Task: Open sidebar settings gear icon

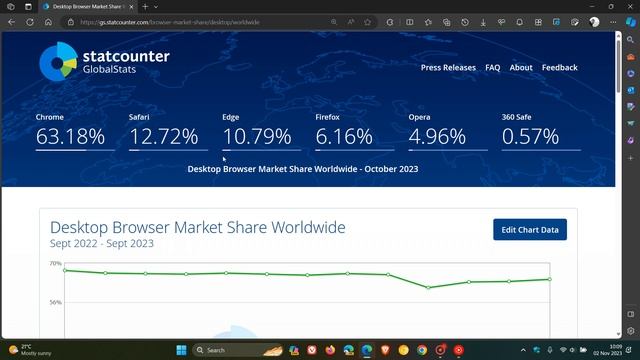Action: pyautogui.click(x=631, y=331)
